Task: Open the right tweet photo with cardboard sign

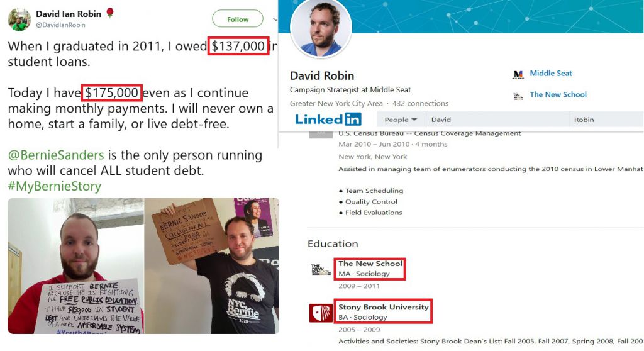Action: tap(211, 265)
